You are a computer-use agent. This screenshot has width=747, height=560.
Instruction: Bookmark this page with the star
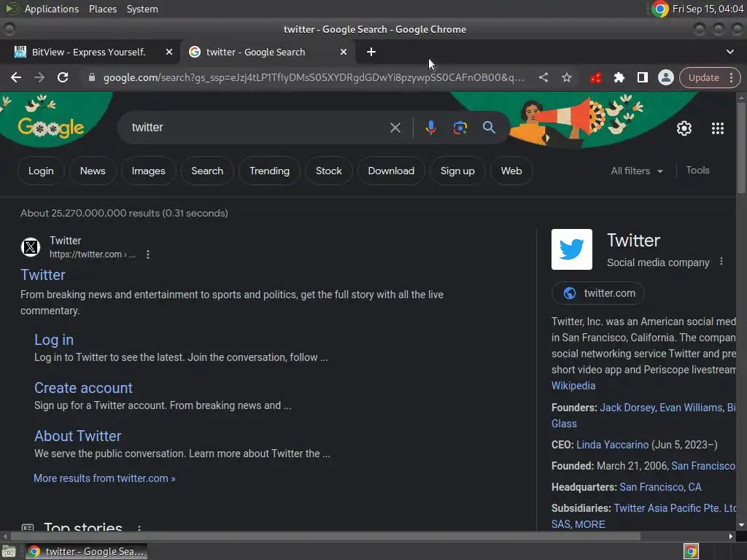[x=566, y=77]
